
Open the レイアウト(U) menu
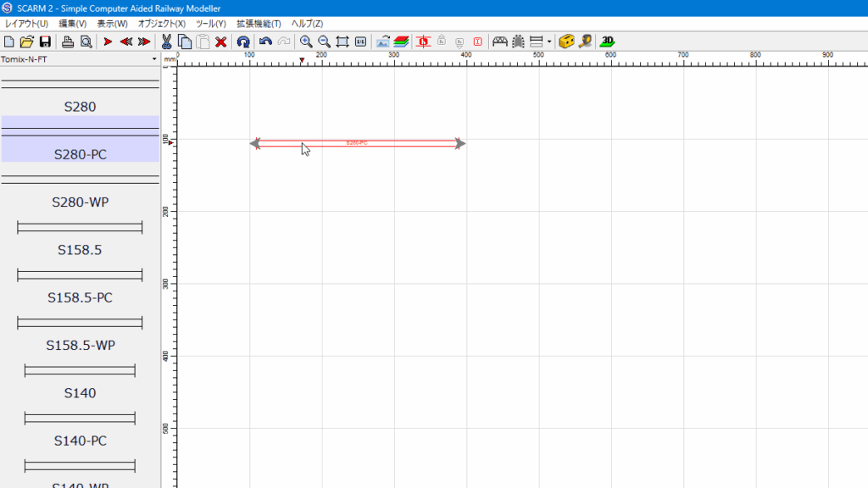[x=27, y=24]
